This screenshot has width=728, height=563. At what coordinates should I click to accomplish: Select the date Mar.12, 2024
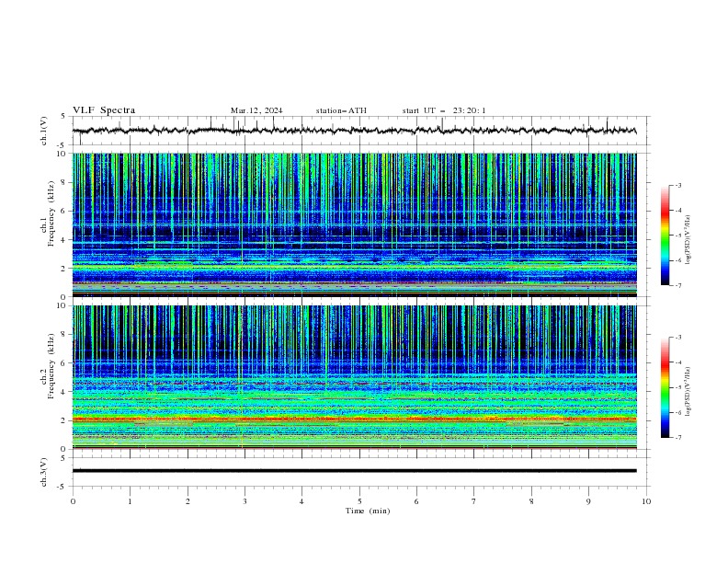(256, 110)
